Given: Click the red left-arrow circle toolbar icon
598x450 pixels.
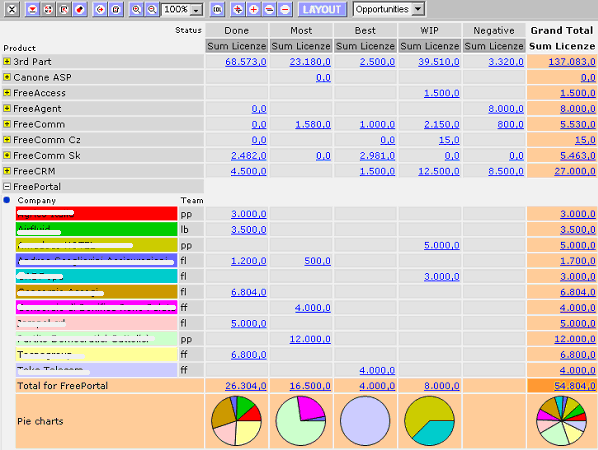Looking at the screenshot, I should 100,9.
